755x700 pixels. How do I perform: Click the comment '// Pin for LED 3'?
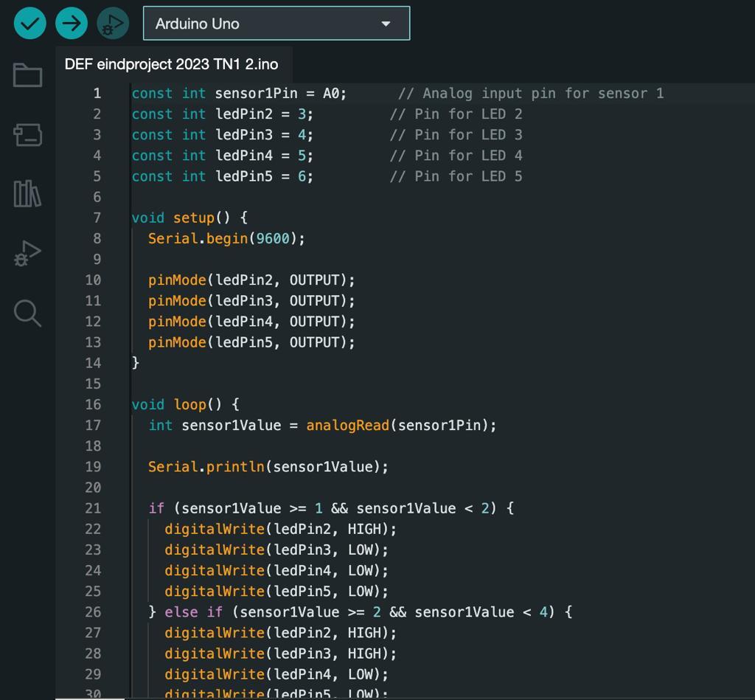[x=456, y=134]
